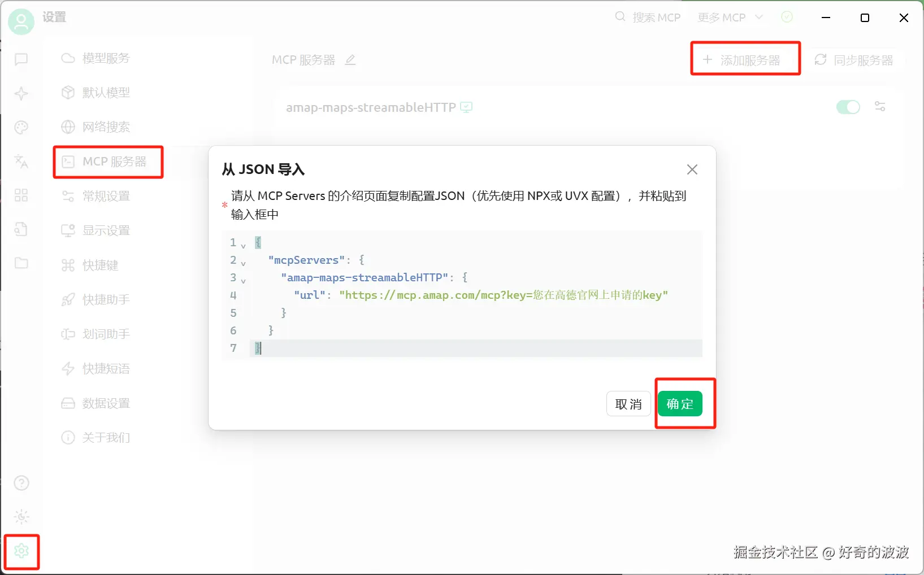Open the mini apps grid icon
The height and width of the screenshot is (575, 924).
[21, 195]
